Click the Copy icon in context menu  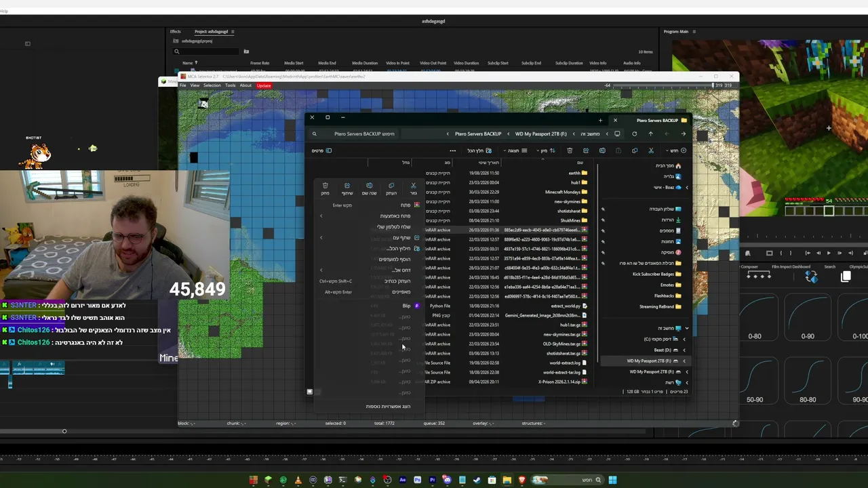(391, 186)
